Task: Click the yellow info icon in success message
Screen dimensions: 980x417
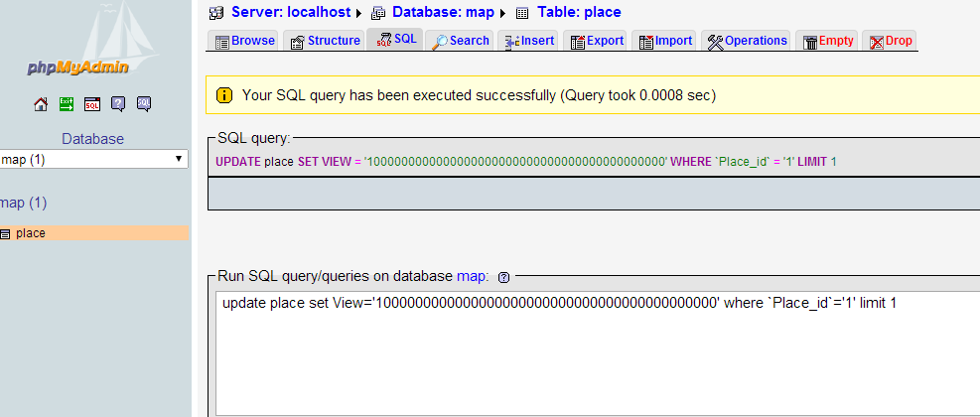Action: coord(224,95)
